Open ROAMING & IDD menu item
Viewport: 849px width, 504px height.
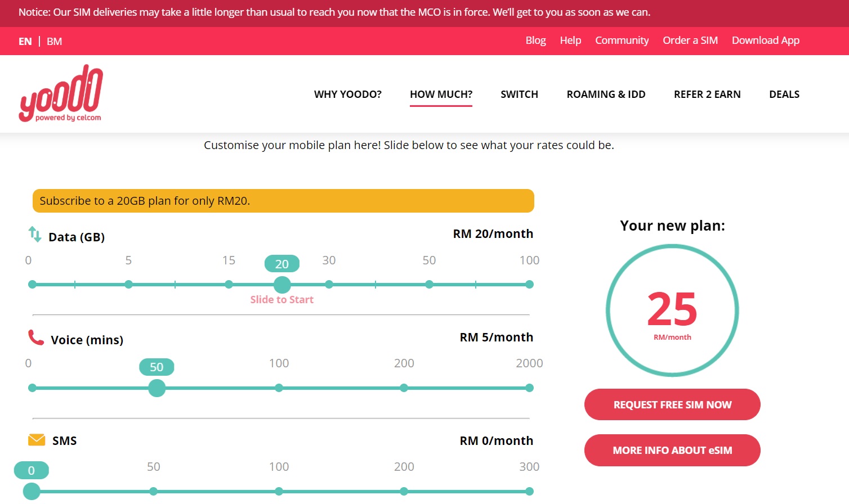click(606, 94)
